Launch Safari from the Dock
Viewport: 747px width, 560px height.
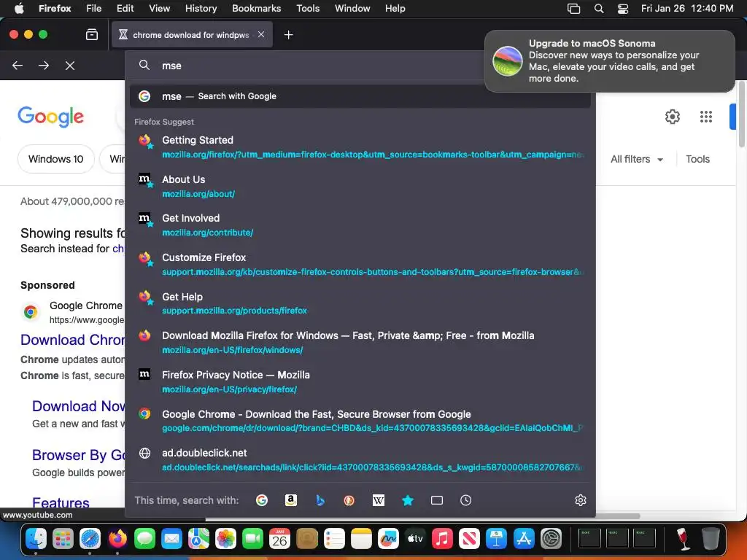(90, 539)
